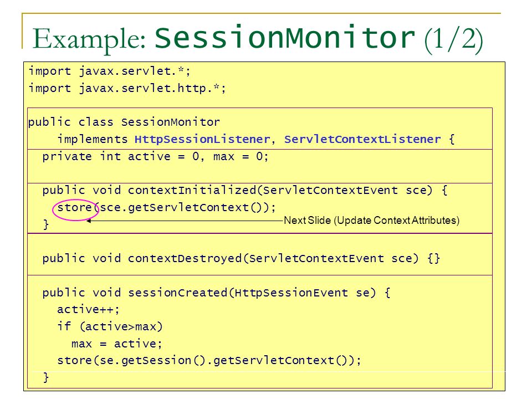Click the contextDestroyed method line
The image size is (532, 399).
(241, 259)
